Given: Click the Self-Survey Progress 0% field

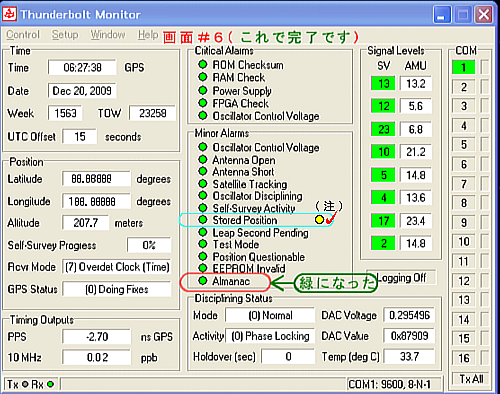Looking at the screenshot, I should click(149, 245).
